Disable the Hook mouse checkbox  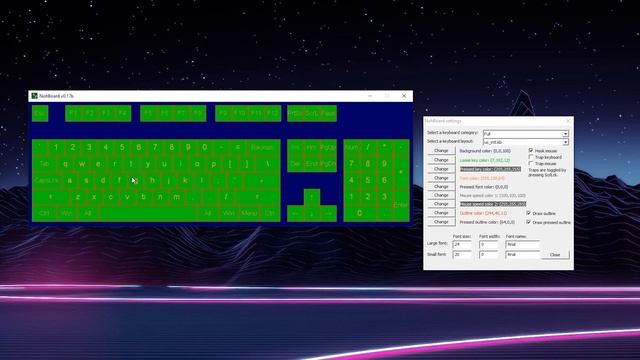pyautogui.click(x=531, y=151)
